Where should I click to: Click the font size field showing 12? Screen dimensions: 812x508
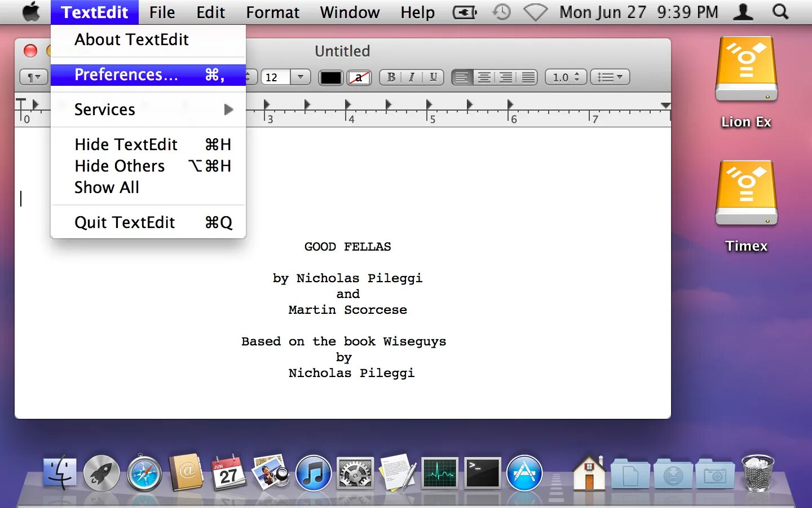tap(276, 77)
